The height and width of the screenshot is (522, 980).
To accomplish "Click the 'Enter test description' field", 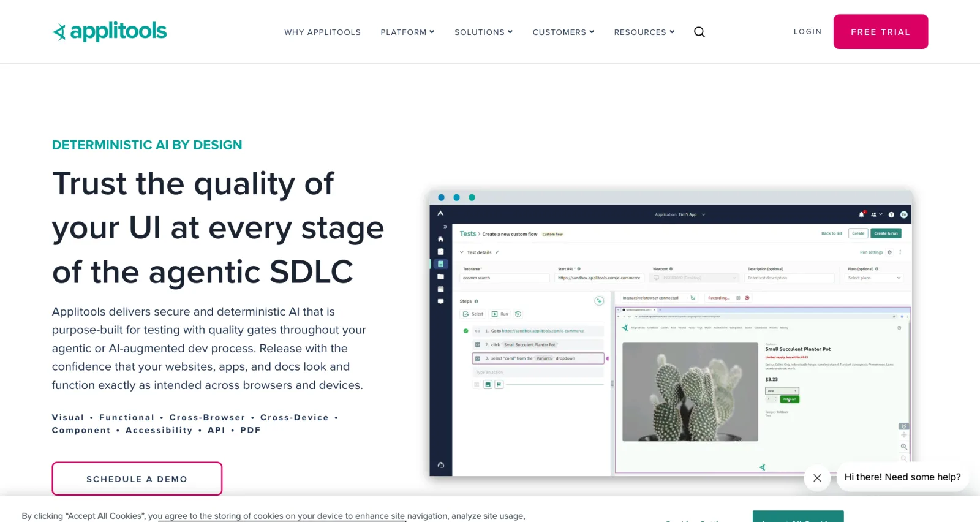I will pos(790,278).
